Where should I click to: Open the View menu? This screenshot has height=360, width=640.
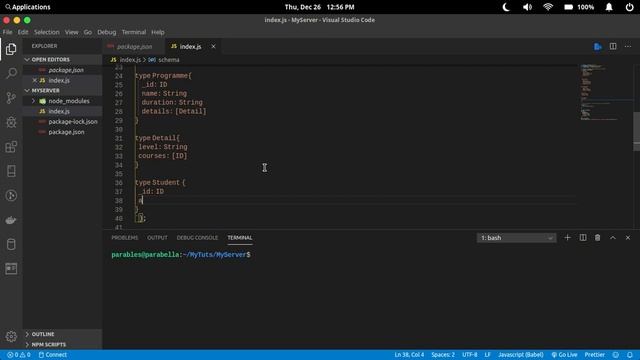[71, 32]
